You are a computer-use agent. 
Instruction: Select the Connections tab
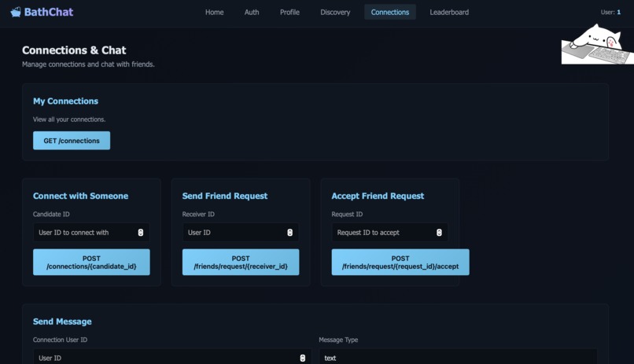click(390, 12)
